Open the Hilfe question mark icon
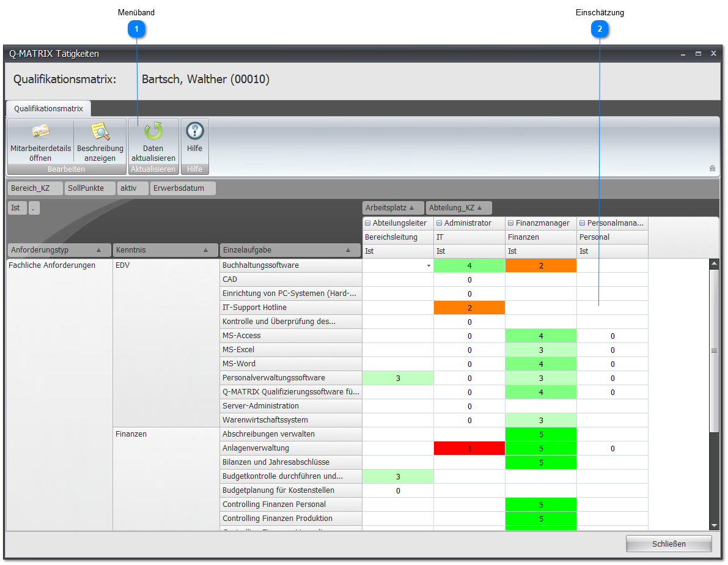 tap(194, 131)
